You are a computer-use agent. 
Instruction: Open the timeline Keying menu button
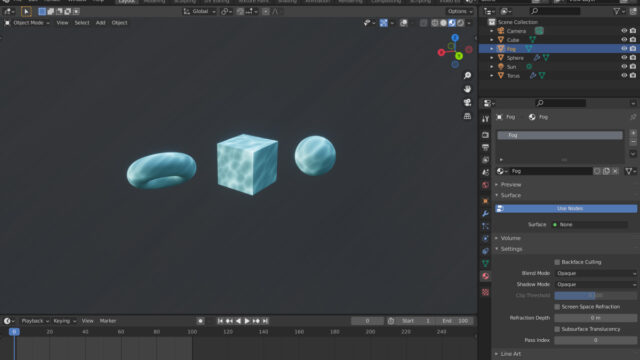pyautogui.click(x=64, y=321)
